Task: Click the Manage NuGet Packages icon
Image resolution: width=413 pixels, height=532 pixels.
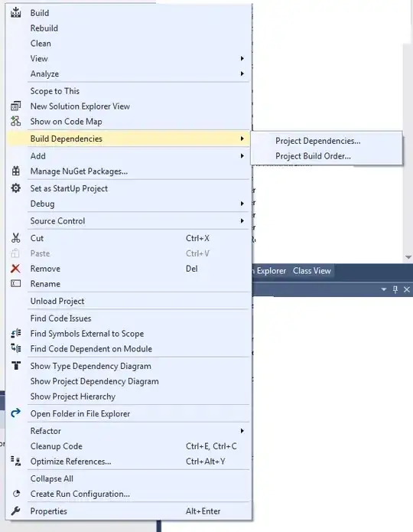Action: 15,171
